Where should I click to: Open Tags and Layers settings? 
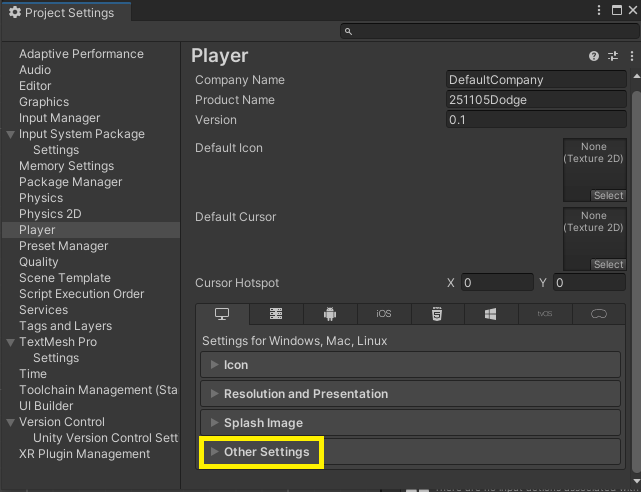point(65,326)
